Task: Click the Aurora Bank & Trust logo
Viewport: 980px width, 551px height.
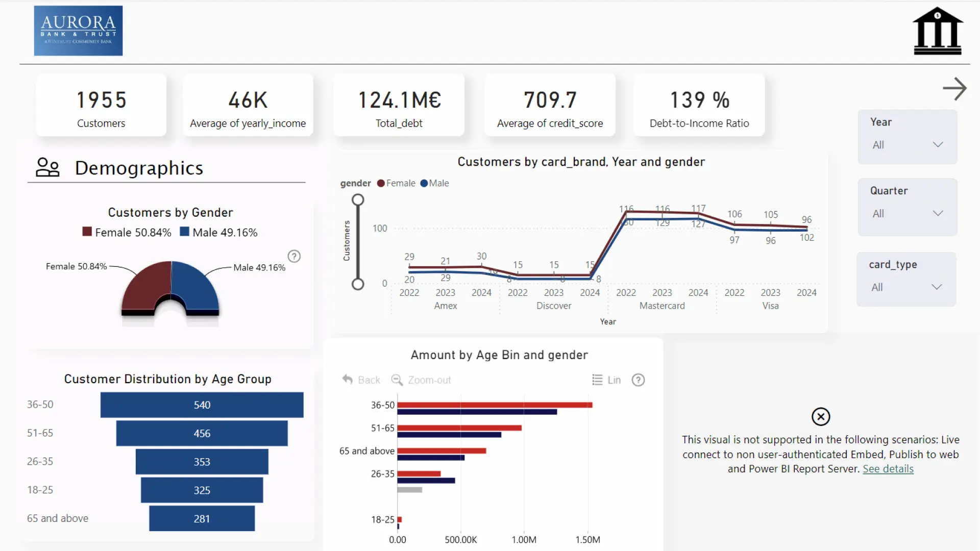Action: click(78, 31)
